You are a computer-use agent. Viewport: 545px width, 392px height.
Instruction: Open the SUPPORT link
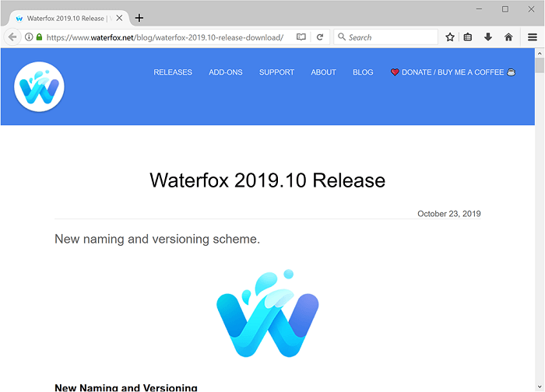coord(276,72)
